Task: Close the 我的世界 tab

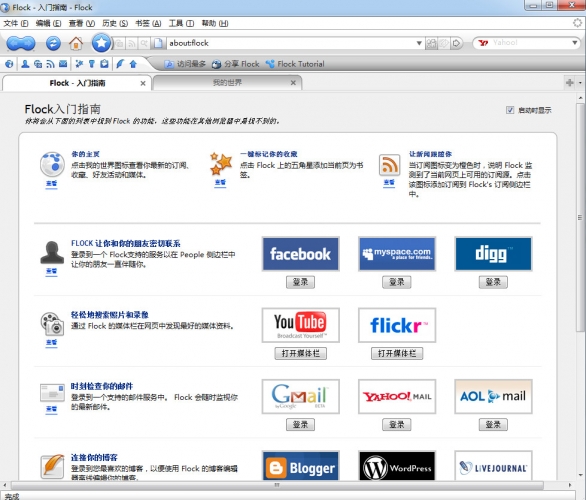Action: click(293, 83)
